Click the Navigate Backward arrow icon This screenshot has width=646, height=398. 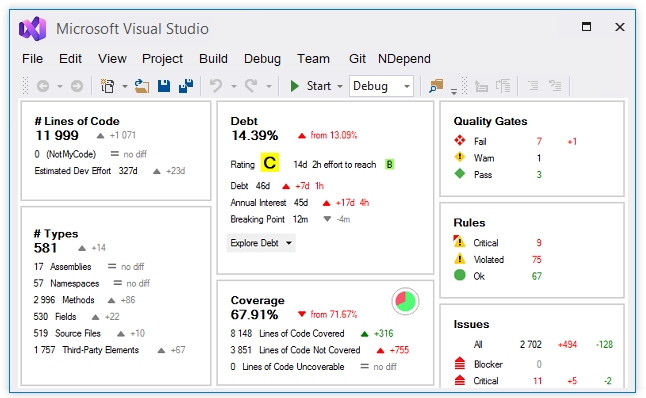coord(43,86)
